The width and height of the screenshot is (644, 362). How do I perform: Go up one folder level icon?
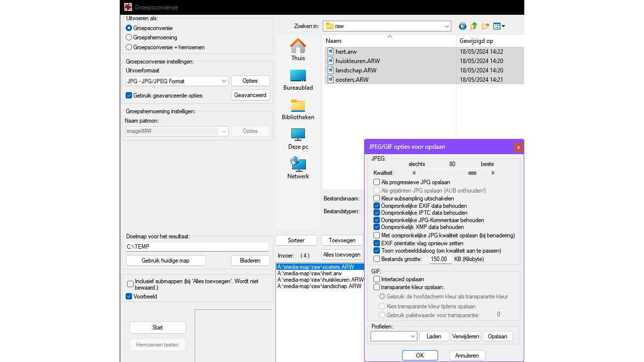point(474,26)
